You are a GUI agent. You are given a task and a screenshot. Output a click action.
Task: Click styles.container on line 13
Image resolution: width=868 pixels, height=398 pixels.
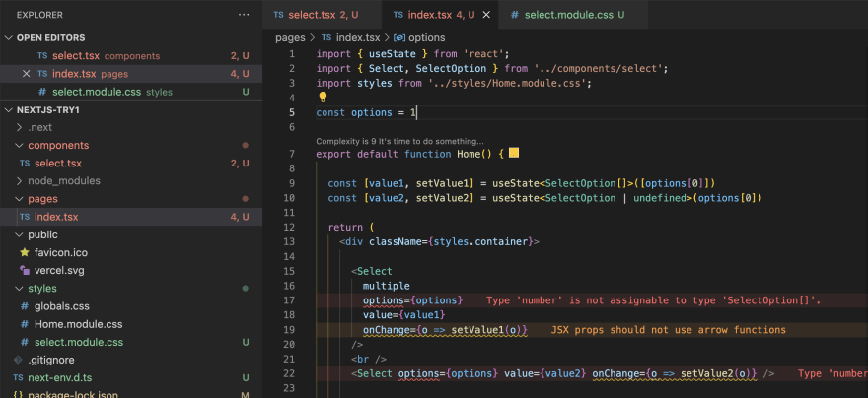[x=480, y=241]
